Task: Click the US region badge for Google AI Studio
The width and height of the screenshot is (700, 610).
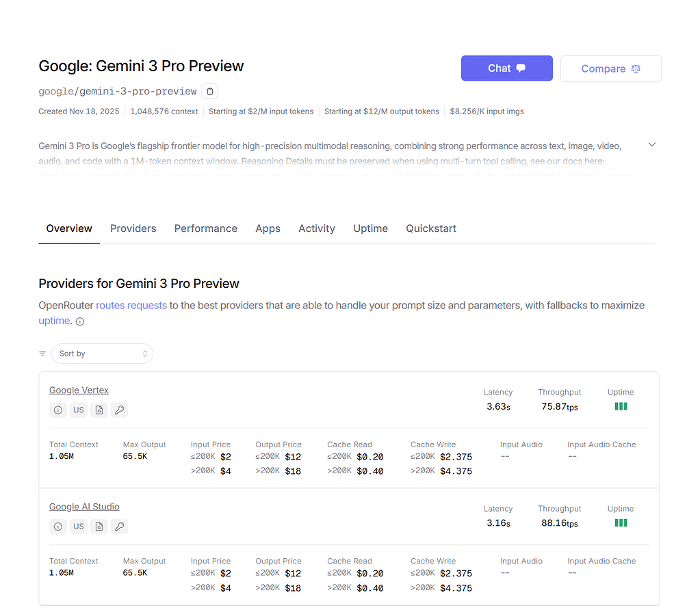Action: pos(79,527)
